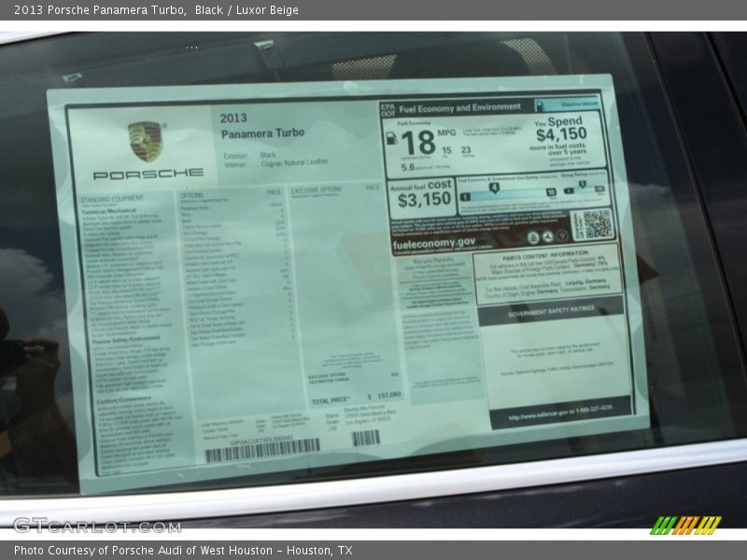This screenshot has width=747, height=560.
Task: Click the 'Fuel Economy and Environment' header
Action: pyautogui.click(x=459, y=108)
